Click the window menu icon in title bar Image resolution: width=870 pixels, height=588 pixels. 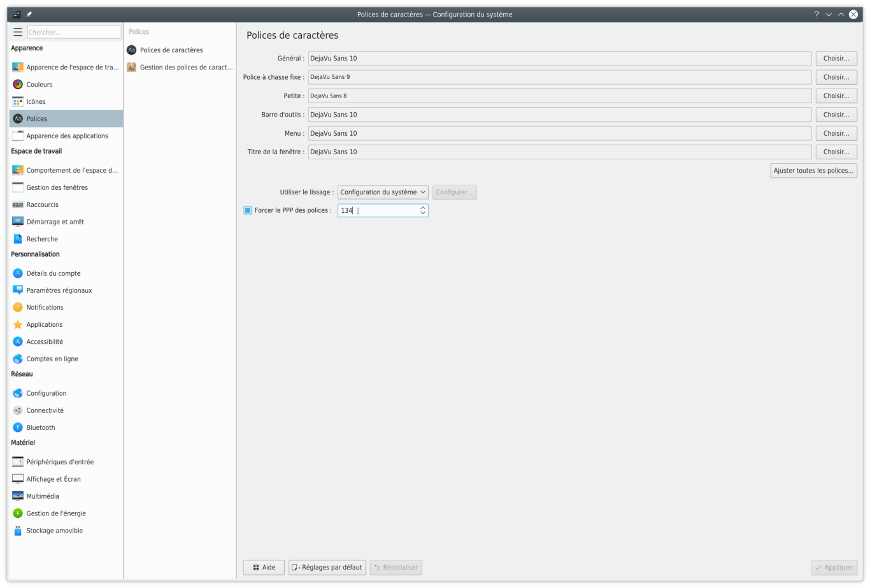(17, 14)
